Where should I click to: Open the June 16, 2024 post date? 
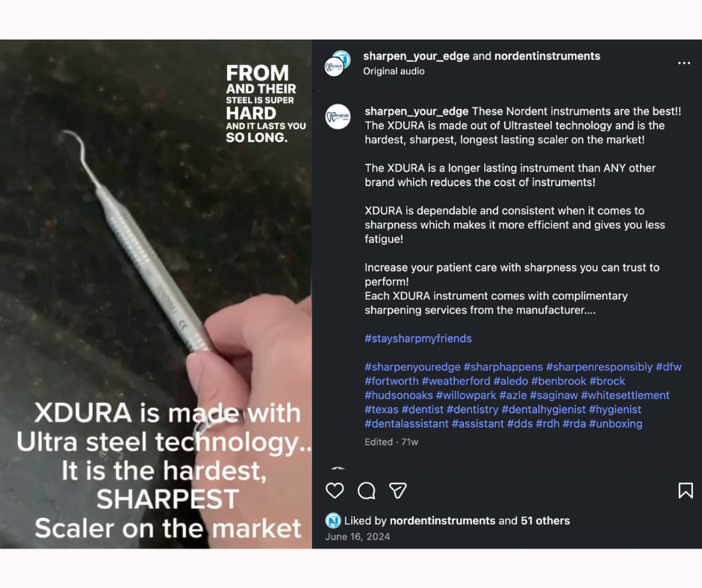click(x=357, y=537)
